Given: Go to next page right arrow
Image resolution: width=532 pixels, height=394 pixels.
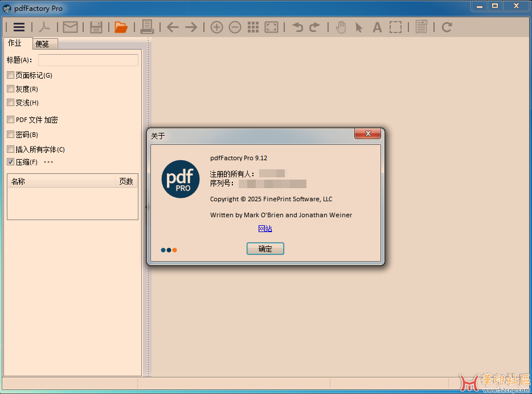Looking at the screenshot, I should tap(191, 27).
